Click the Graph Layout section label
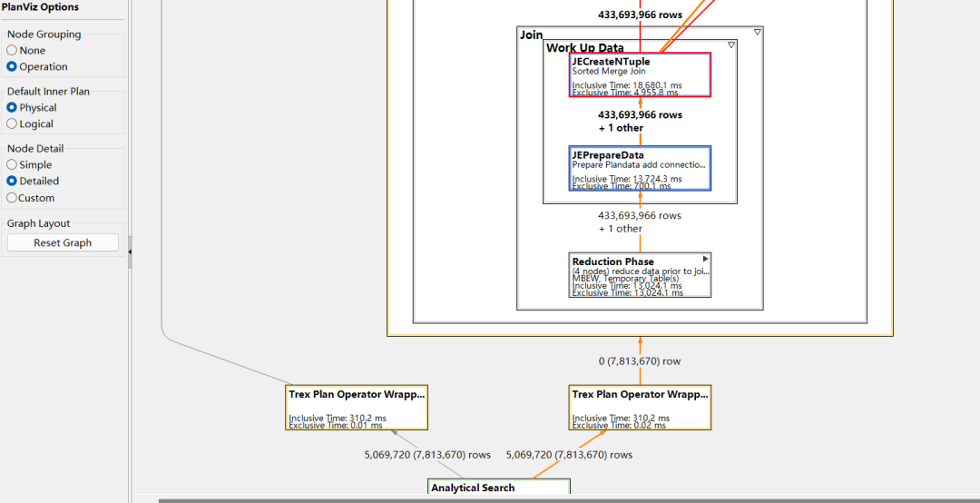980x503 pixels. coord(38,223)
